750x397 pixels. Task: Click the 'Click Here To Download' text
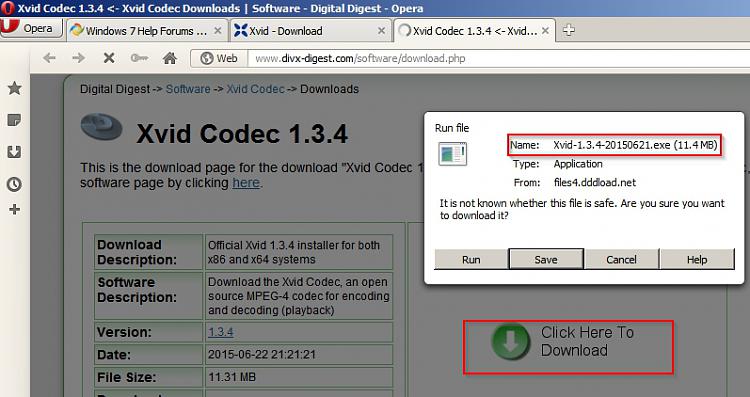point(587,341)
